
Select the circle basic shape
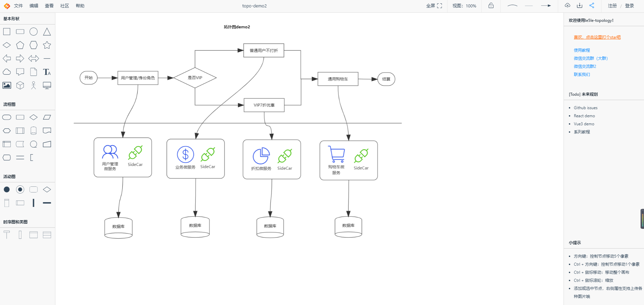[x=34, y=32]
